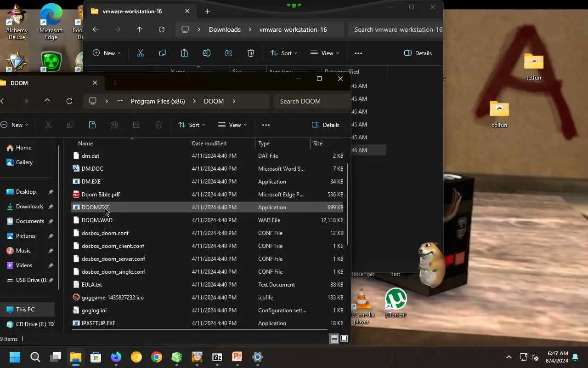
Task: Click Copy icon in vmware-workstation-16 toolbar
Action: click(163, 53)
